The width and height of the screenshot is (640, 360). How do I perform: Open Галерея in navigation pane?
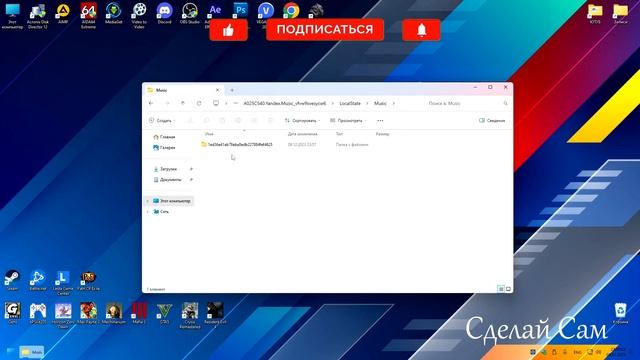(x=164, y=148)
